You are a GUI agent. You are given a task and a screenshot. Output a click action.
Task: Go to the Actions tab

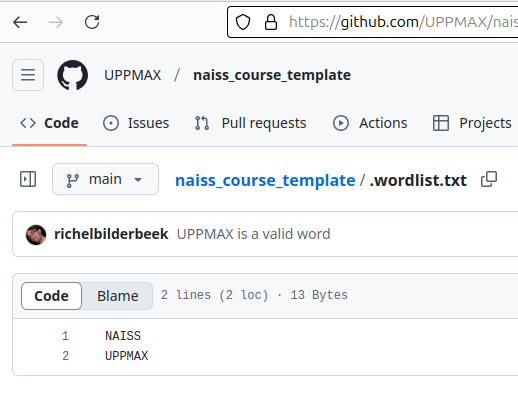click(x=370, y=123)
